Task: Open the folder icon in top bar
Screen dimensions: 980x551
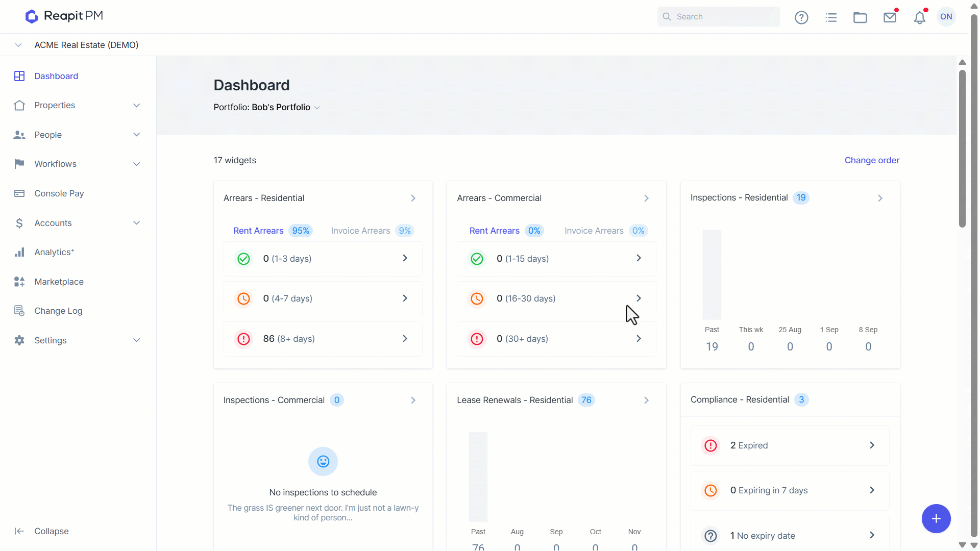Action: [x=860, y=17]
